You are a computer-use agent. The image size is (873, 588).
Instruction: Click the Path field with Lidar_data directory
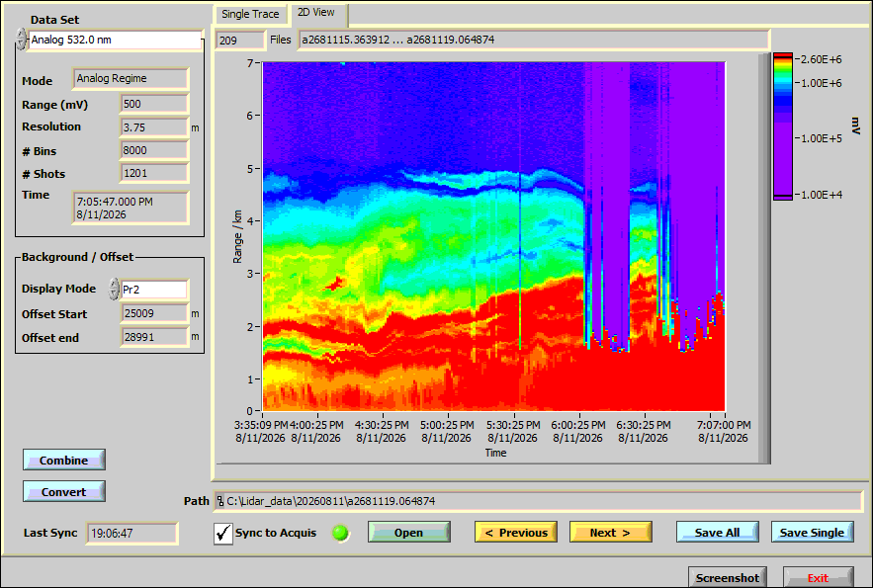[x=538, y=501]
